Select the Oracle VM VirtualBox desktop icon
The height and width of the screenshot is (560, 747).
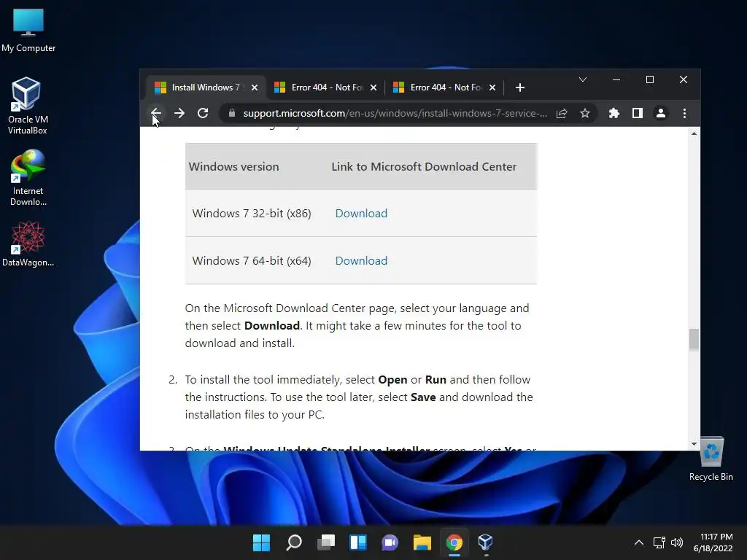(28, 106)
